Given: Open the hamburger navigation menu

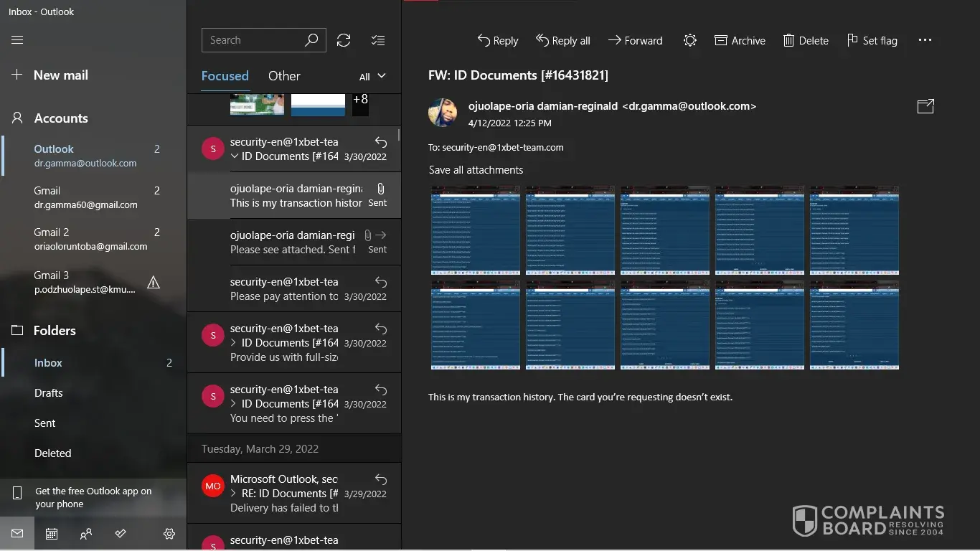Looking at the screenshot, I should click(17, 40).
